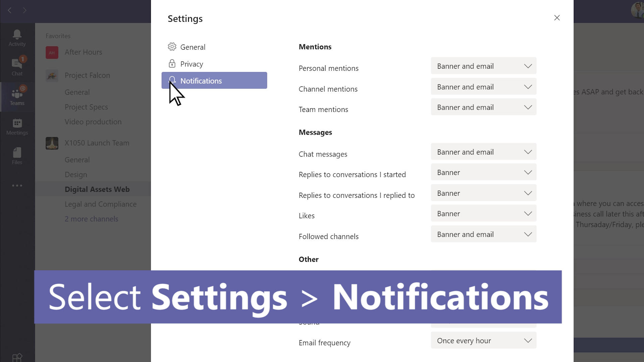
Task: Expand Digital Assets Web channels
Action: pos(92,218)
